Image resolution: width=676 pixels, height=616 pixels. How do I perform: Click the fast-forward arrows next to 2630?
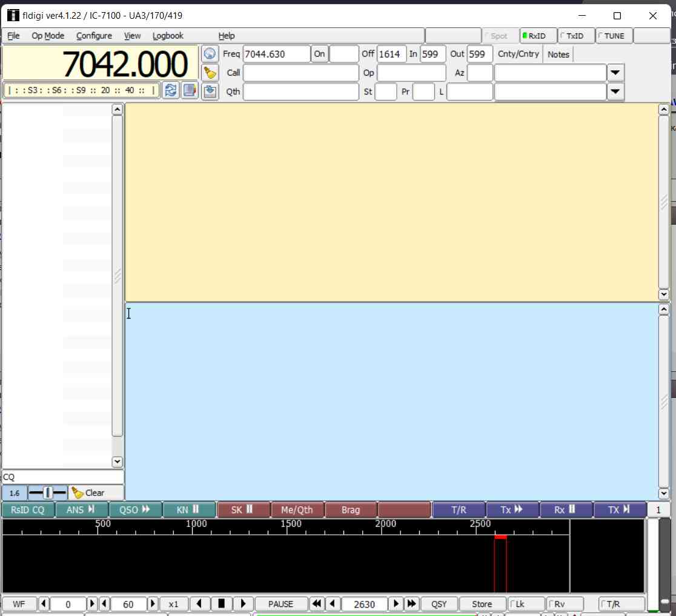(x=411, y=604)
